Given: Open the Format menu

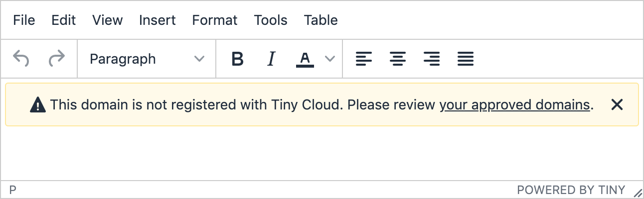Looking at the screenshot, I should click(x=215, y=20).
